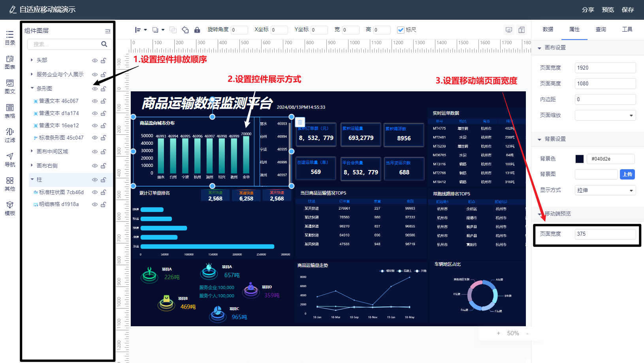Hide the 明细表格 d1918a layer
The width and height of the screenshot is (644, 363).
click(95, 204)
